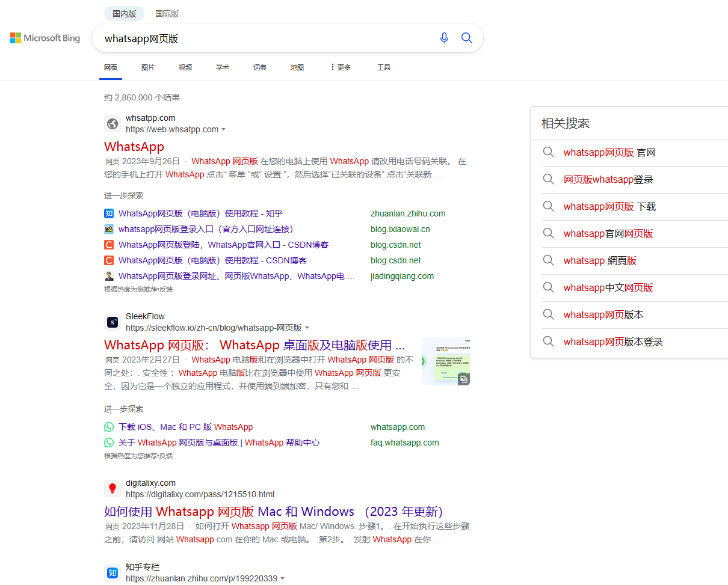Open 下载 iOS、Mac 和 PC 版 WhatsApp link
This screenshot has height=585, width=728.
click(x=185, y=427)
